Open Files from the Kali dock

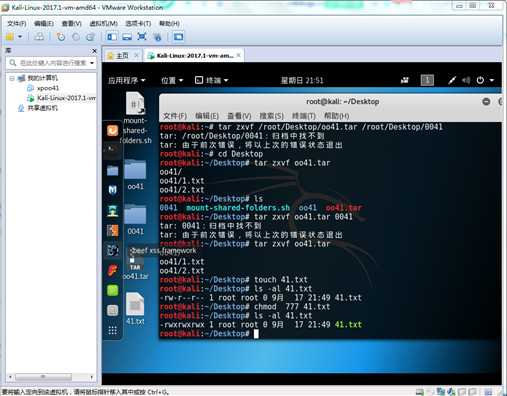point(112,170)
